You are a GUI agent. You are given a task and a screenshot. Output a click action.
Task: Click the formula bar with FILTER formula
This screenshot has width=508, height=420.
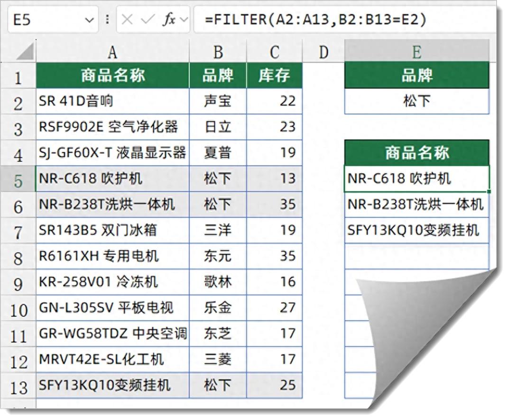(x=344, y=20)
